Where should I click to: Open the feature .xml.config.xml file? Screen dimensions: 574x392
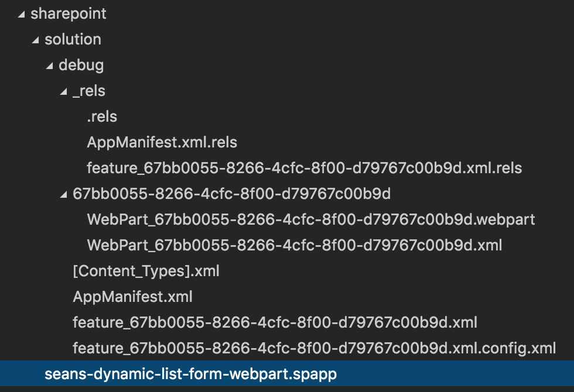click(315, 348)
